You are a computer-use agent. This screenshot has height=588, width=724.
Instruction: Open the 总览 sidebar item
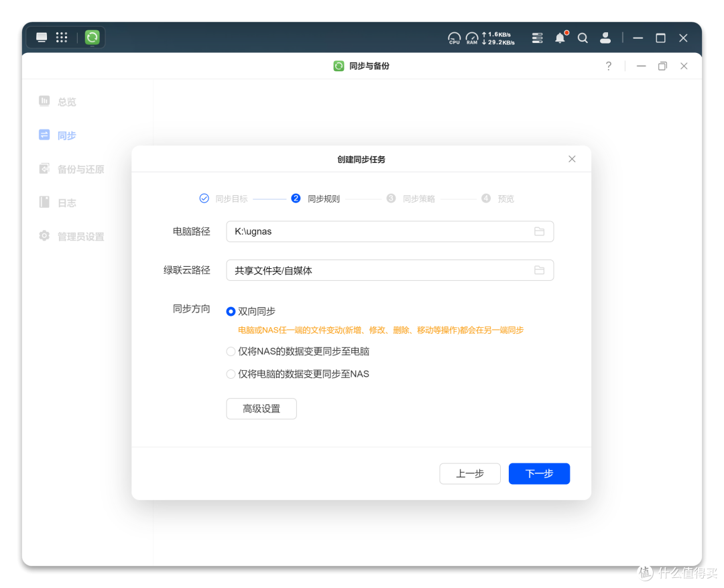57,101
